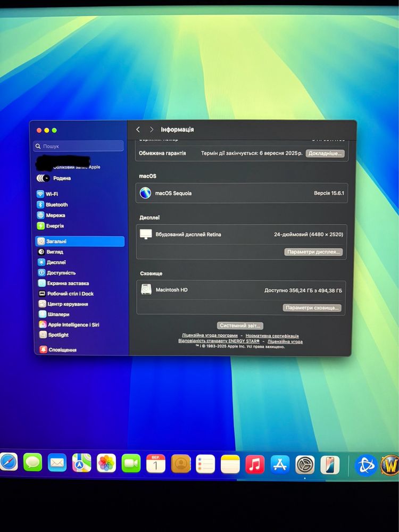The height and width of the screenshot is (532, 399).
Task: Open Apple Intelligence і Siri settings
Action: (x=69, y=325)
